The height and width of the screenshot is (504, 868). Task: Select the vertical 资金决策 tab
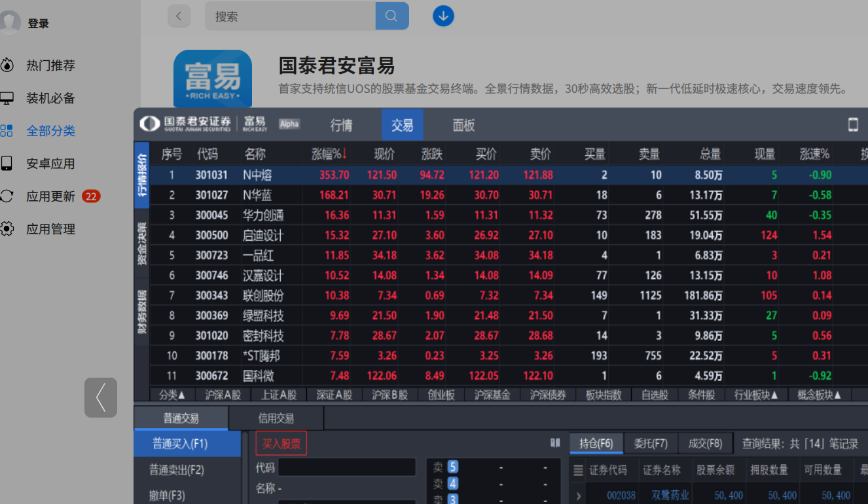tap(142, 243)
